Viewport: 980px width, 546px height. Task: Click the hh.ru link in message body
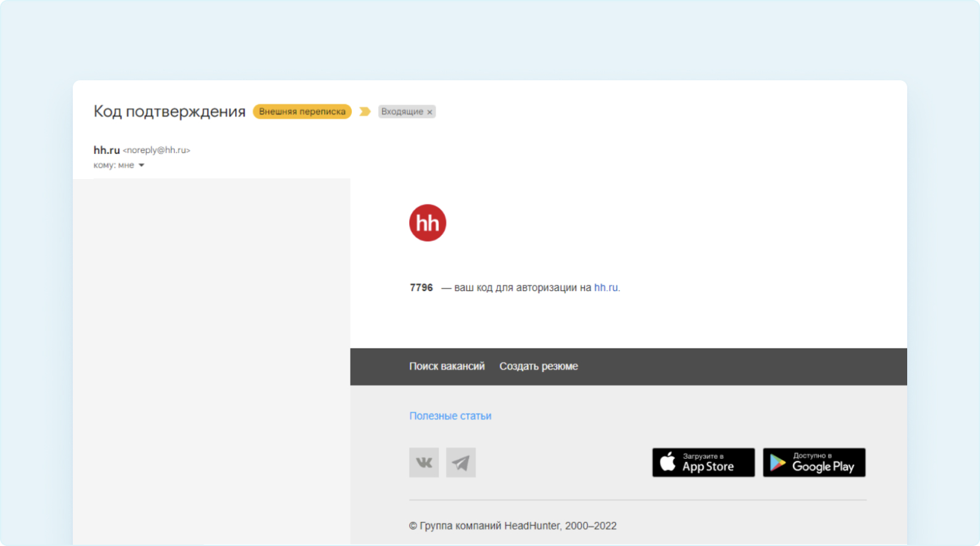coord(605,288)
